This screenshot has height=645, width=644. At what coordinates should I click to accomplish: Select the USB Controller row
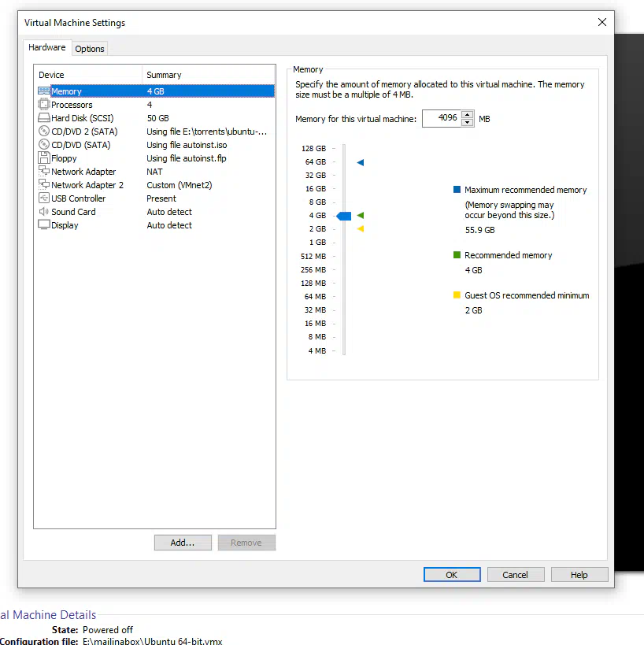[x=156, y=198]
